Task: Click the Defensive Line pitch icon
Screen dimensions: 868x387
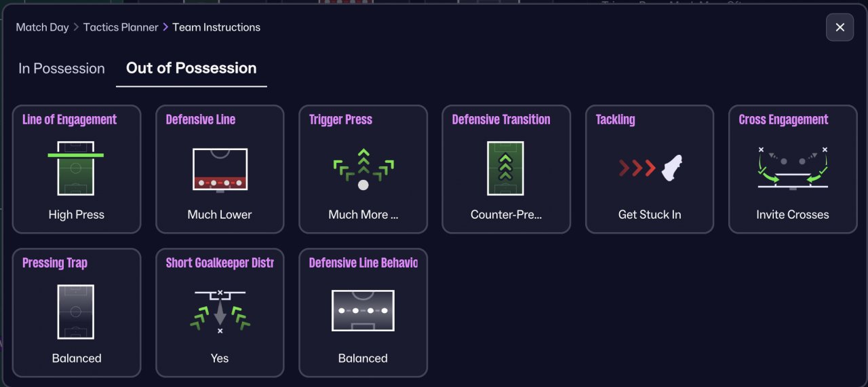Action: [220, 168]
